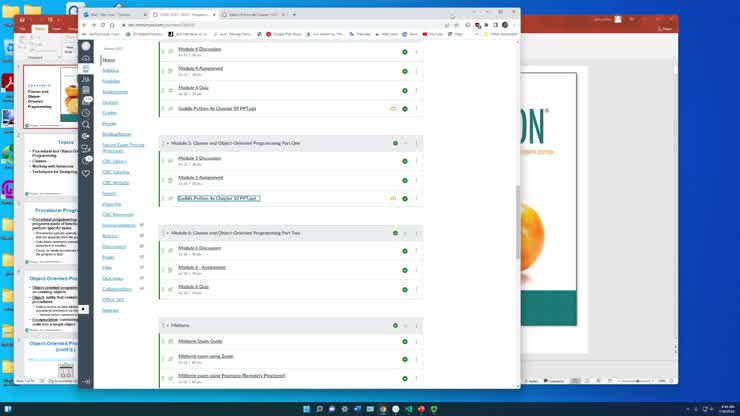Open the Canvas Dashboard icon in global navigation
The width and height of the screenshot is (740, 416).
pyautogui.click(x=86, y=58)
